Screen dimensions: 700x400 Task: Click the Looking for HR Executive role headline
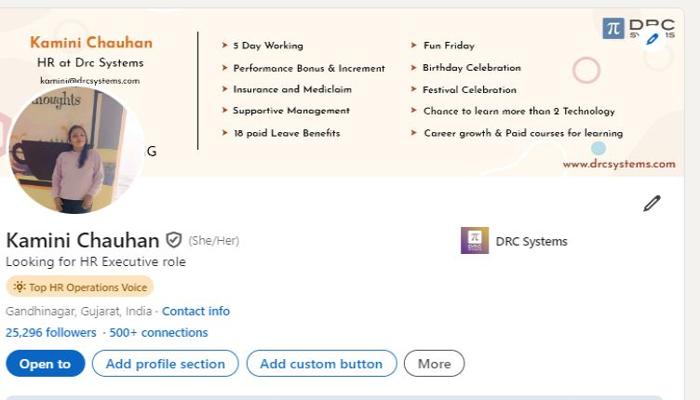pyautogui.click(x=96, y=262)
